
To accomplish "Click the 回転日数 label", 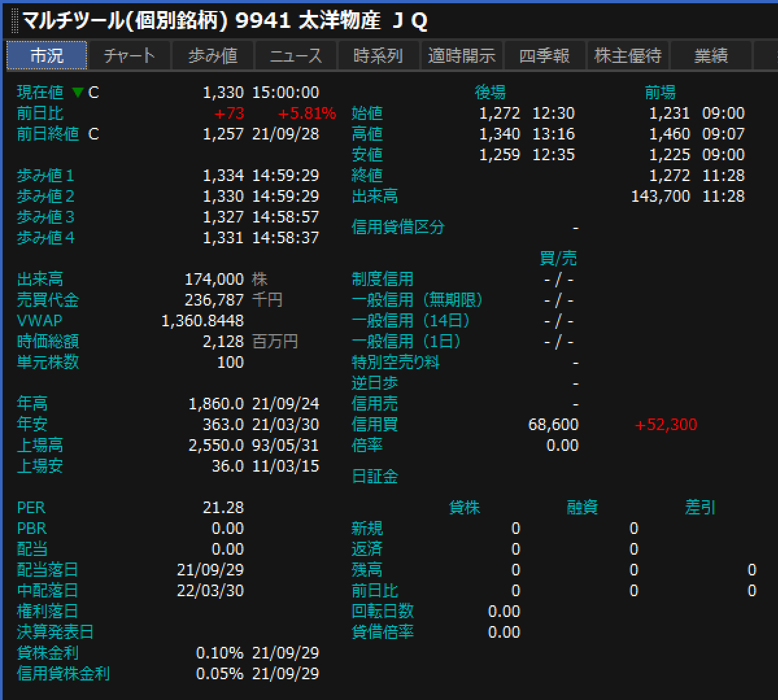I will click(x=382, y=612).
